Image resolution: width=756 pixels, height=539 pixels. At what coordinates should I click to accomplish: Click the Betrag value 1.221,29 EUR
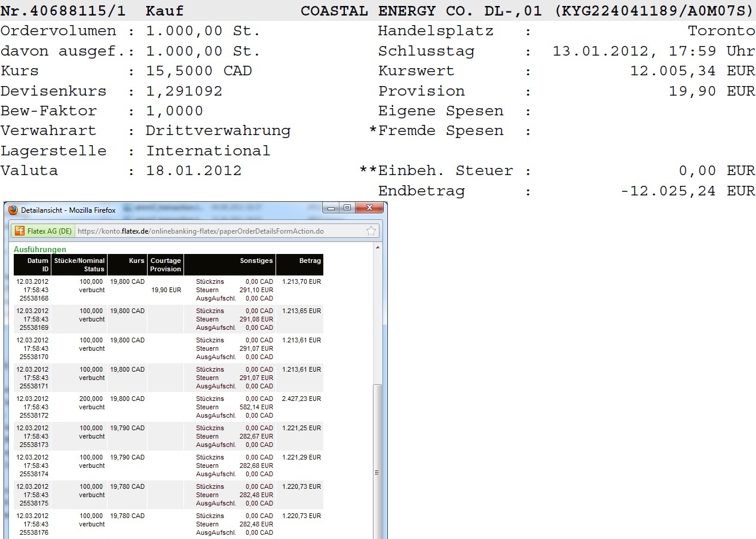click(301, 457)
